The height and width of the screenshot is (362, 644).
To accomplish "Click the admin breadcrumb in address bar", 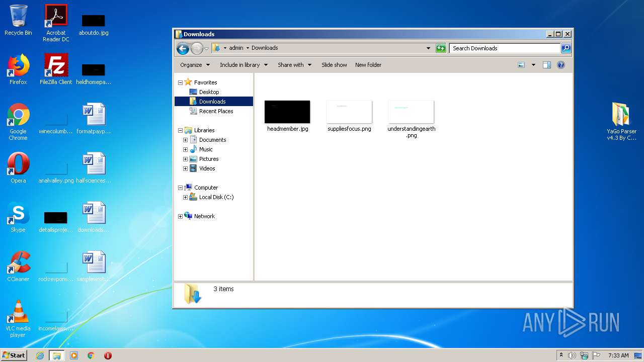I will pos(236,48).
